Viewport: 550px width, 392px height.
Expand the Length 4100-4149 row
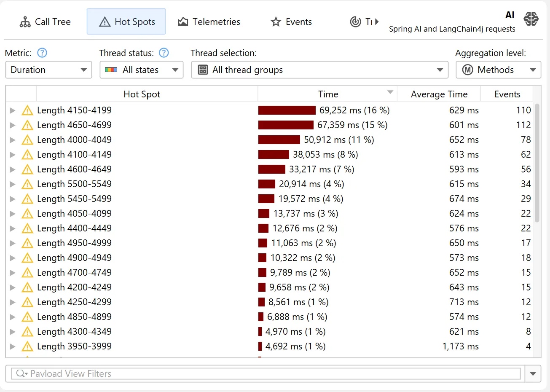[13, 155]
